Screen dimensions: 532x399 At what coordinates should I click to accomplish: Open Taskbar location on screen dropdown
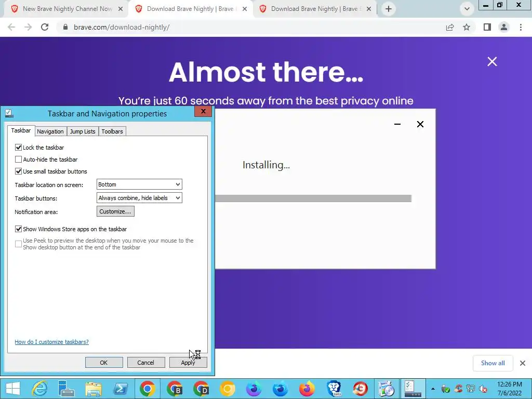click(x=139, y=184)
